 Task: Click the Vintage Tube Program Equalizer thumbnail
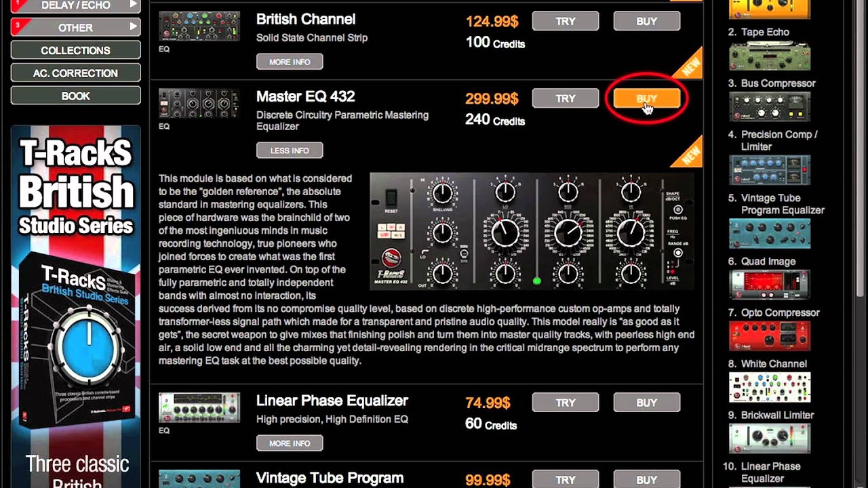(769, 235)
